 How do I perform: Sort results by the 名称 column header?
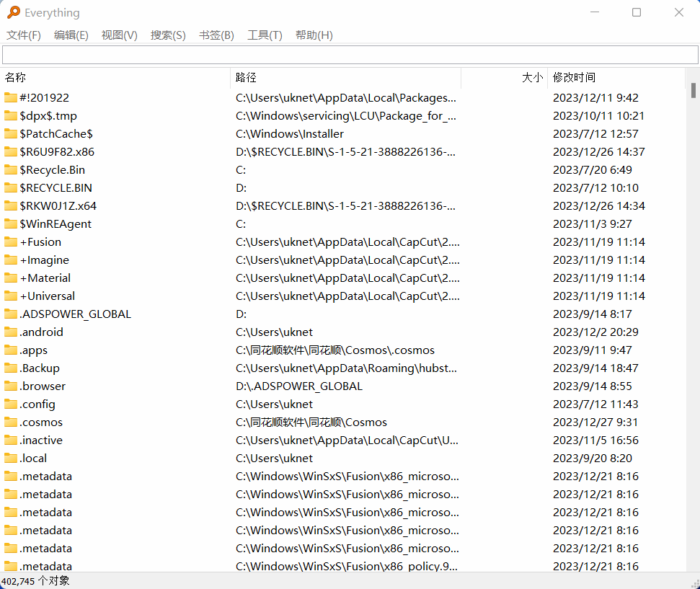click(115, 78)
